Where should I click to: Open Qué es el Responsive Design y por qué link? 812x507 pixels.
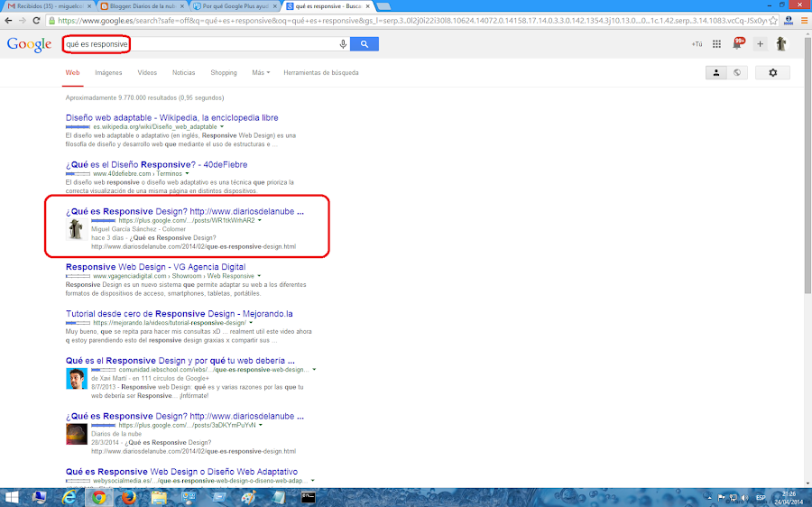[x=180, y=361]
